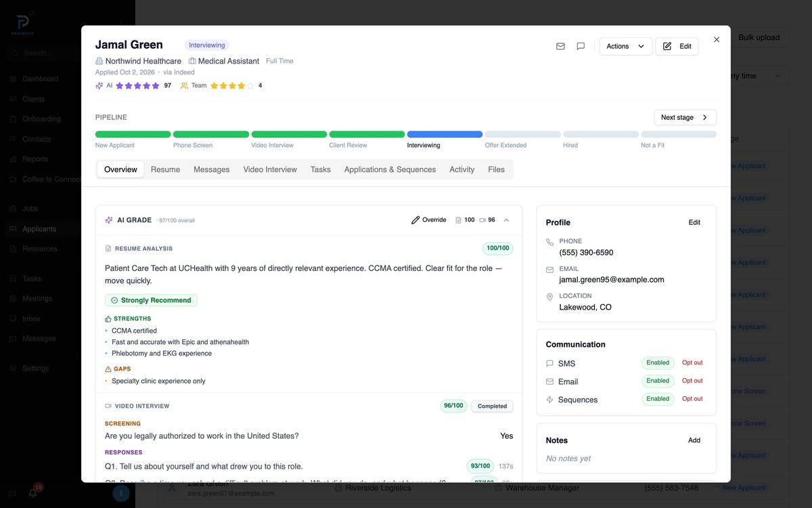This screenshot has width=812, height=508.
Task: Open Applicants in background sidebar
Action: pos(39,229)
